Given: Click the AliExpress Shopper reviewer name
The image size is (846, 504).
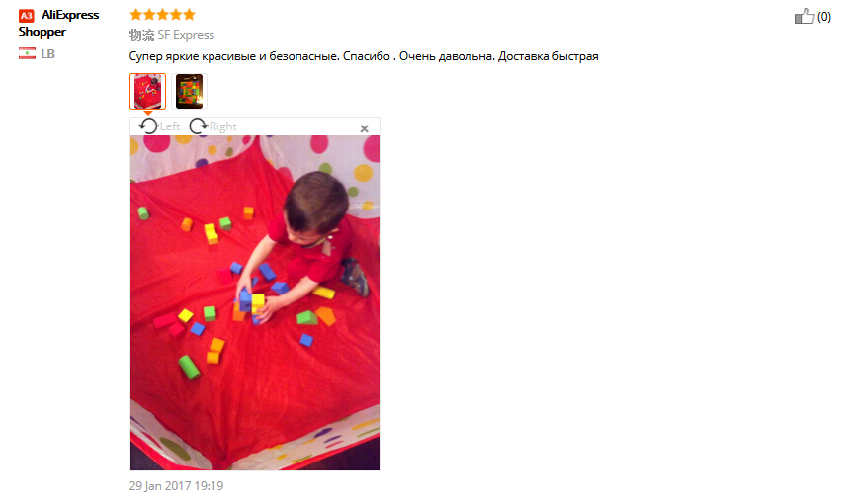Looking at the screenshot, I should pyautogui.click(x=58, y=23).
